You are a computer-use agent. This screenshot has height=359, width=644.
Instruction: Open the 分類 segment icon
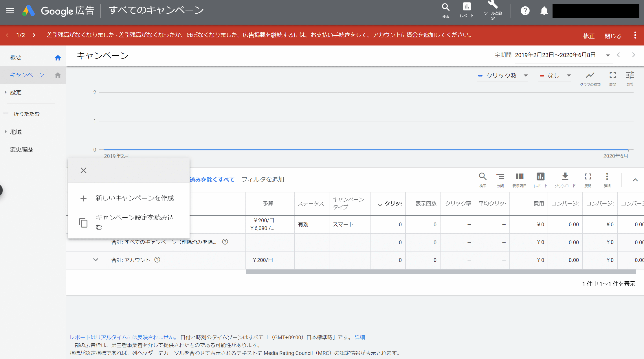pos(500,177)
